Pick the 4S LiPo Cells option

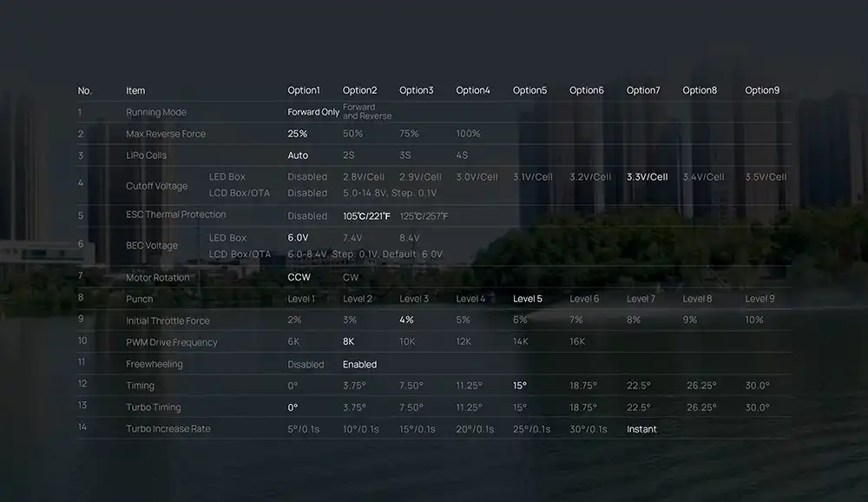pyautogui.click(x=462, y=155)
